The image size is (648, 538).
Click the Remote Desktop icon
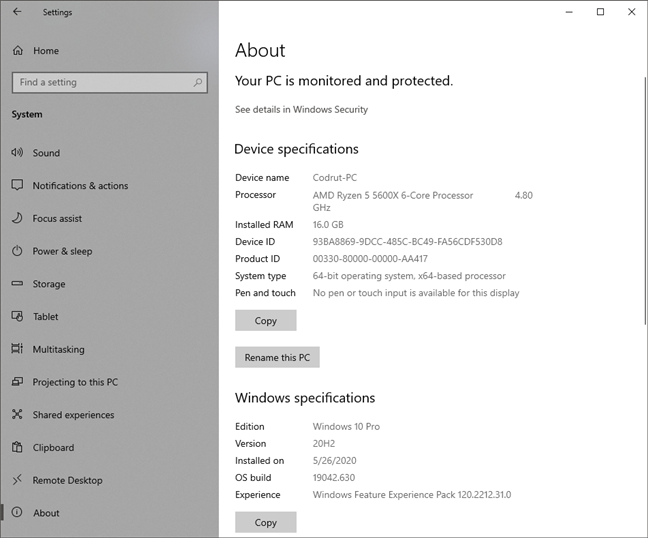pyautogui.click(x=17, y=480)
